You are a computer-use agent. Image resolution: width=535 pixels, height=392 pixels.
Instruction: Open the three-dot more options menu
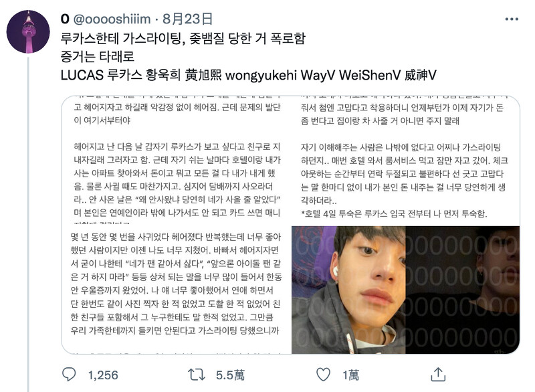click(512, 19)
